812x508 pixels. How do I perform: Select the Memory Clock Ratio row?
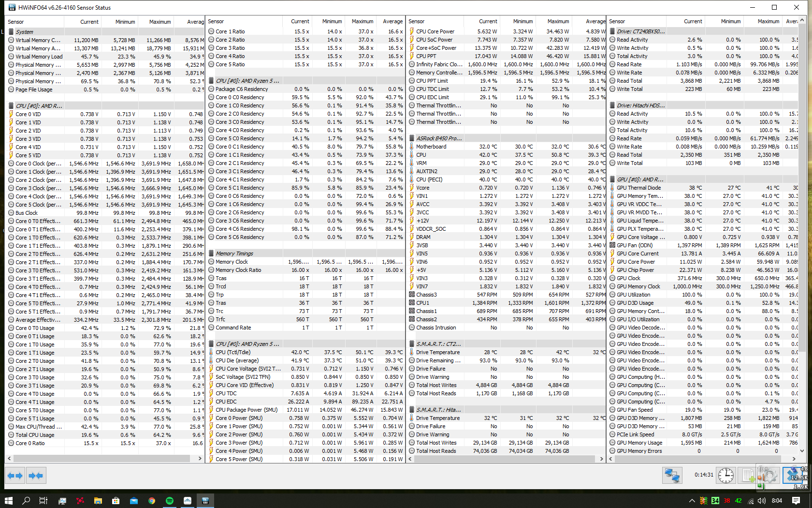(306, 270)
